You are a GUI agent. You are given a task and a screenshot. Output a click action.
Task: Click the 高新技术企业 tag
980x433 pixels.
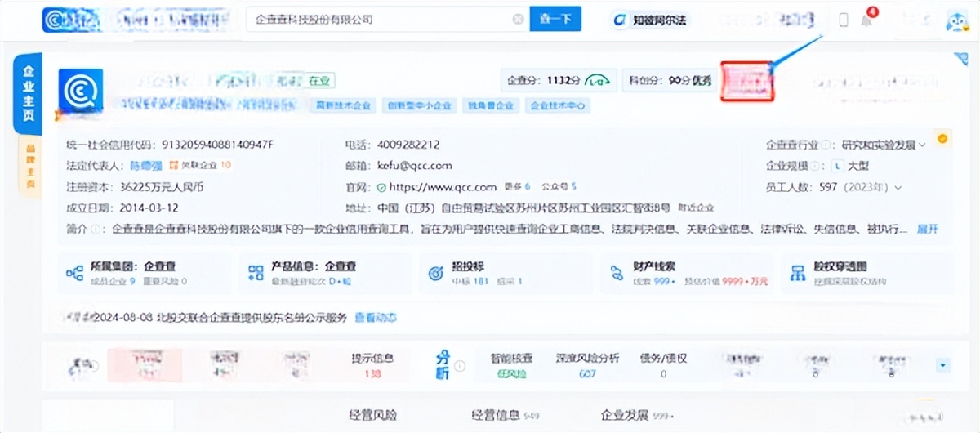coord(344,105)
